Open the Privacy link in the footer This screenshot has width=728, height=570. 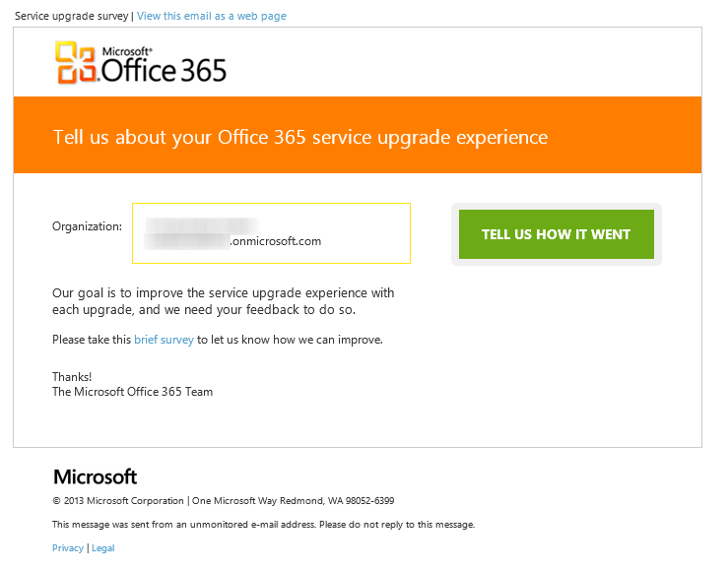(68, 548)
